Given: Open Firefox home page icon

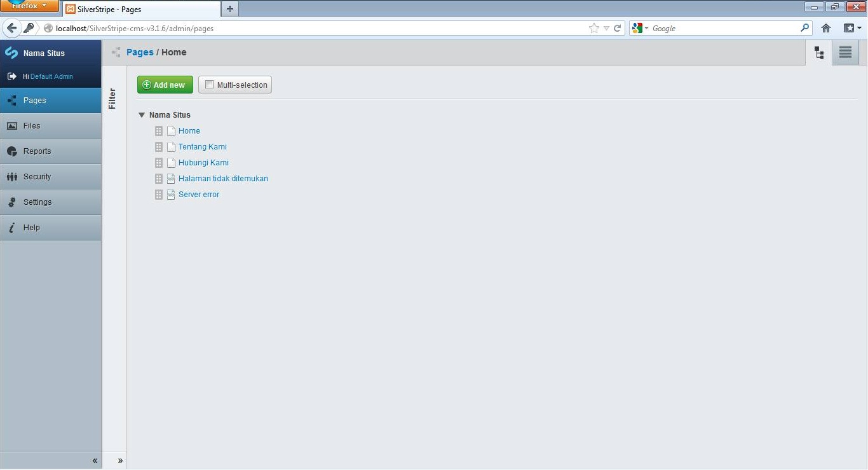Looking at the screenshot, I should coord(826,28).
